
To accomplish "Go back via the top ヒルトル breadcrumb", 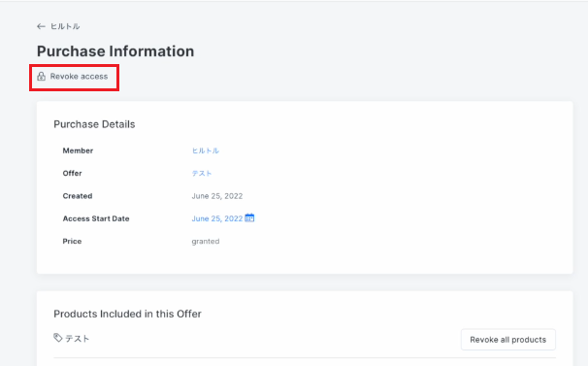I will (x=65, y=26).
